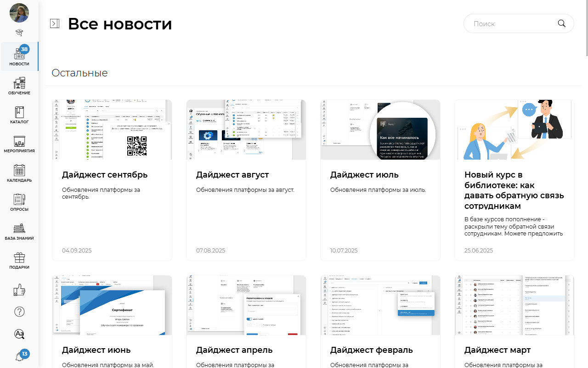Open the Дайджест июнь certificate thumbnail

point(112,305)
